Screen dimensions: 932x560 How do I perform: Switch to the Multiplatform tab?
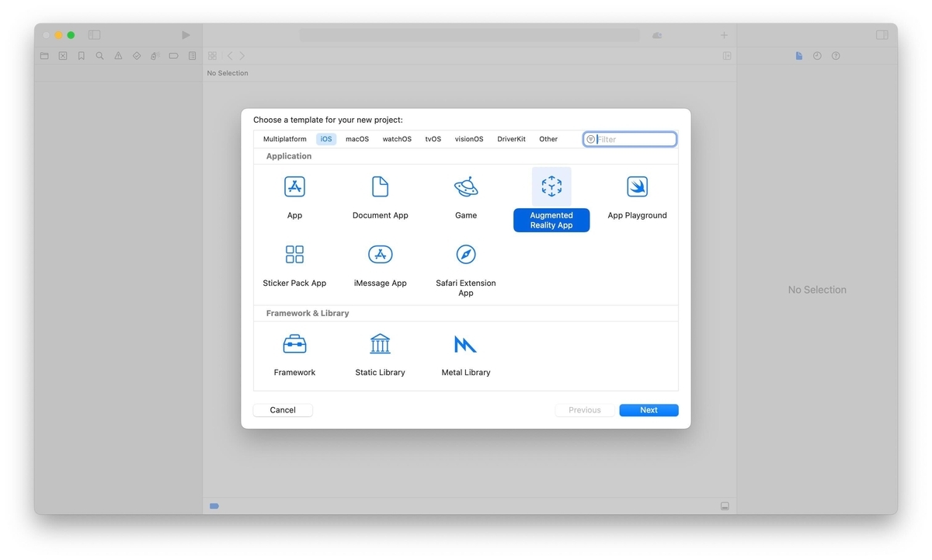pyautogui.click(x=285, y=139)
